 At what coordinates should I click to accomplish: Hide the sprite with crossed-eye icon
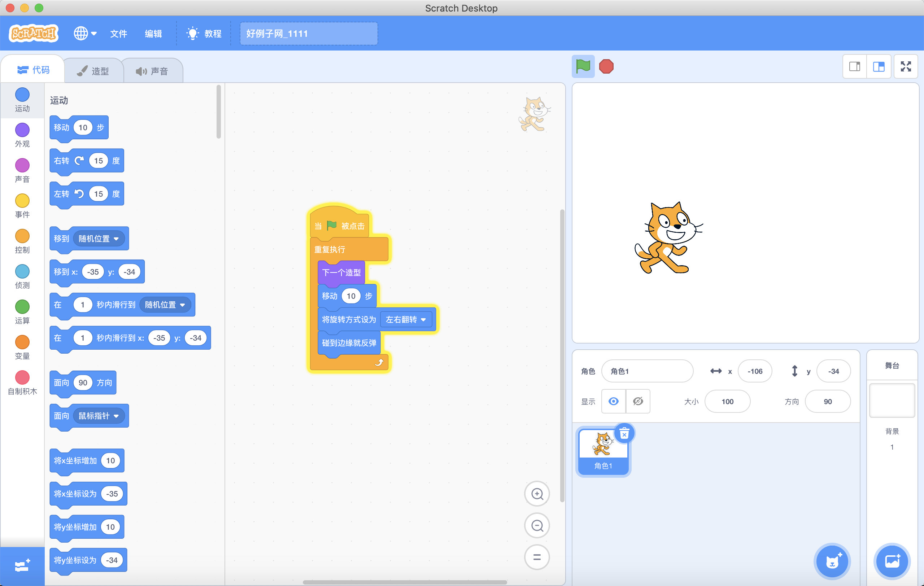click(x=638, y=402)
